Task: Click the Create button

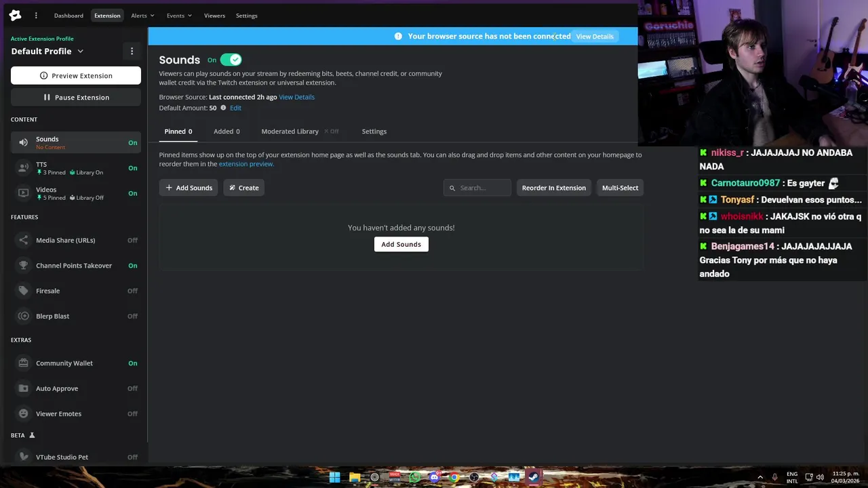Action: tap(243, 188)
